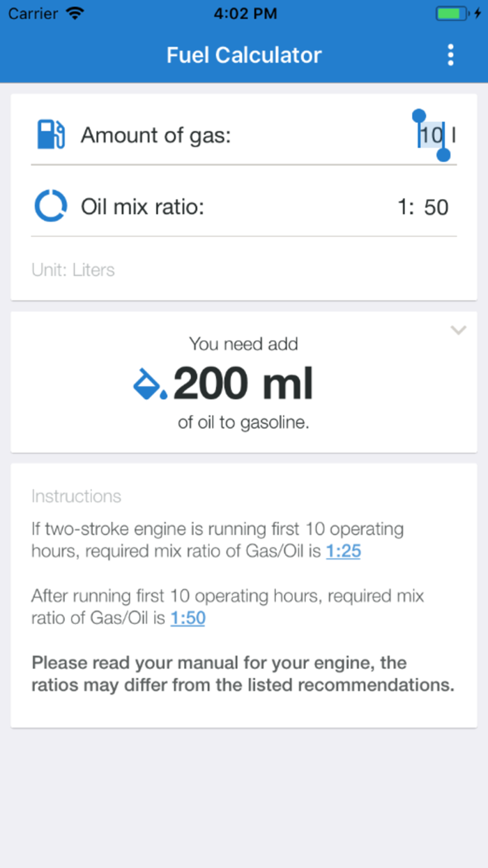The height and width of the screenshot is (868, 488).
Task: Tap the Amount of gas label
Action: click(x=155, y=135)
